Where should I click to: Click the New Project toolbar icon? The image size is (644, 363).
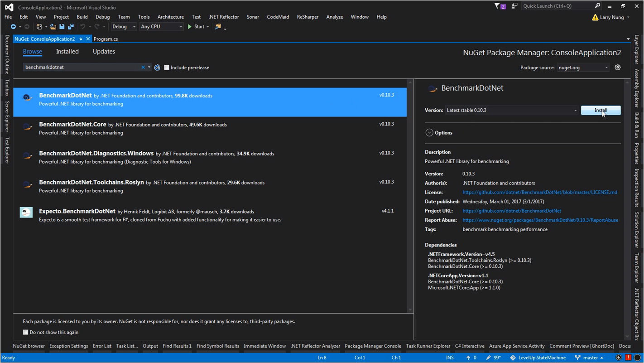[39, 27]
